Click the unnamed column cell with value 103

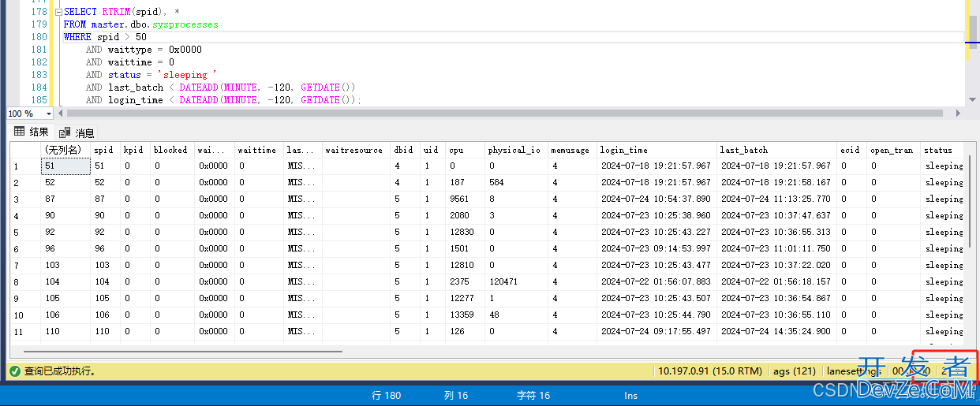click(x=65, y=265)
